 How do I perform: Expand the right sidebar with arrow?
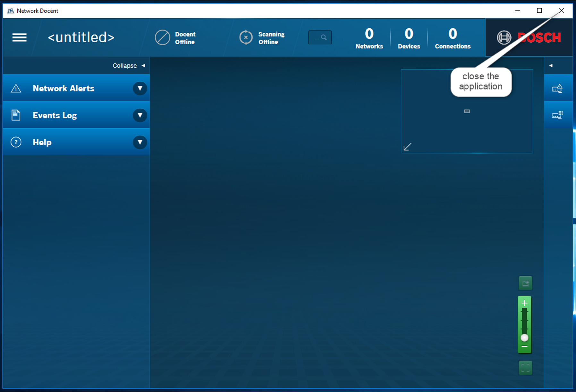(x=551, y=65)
